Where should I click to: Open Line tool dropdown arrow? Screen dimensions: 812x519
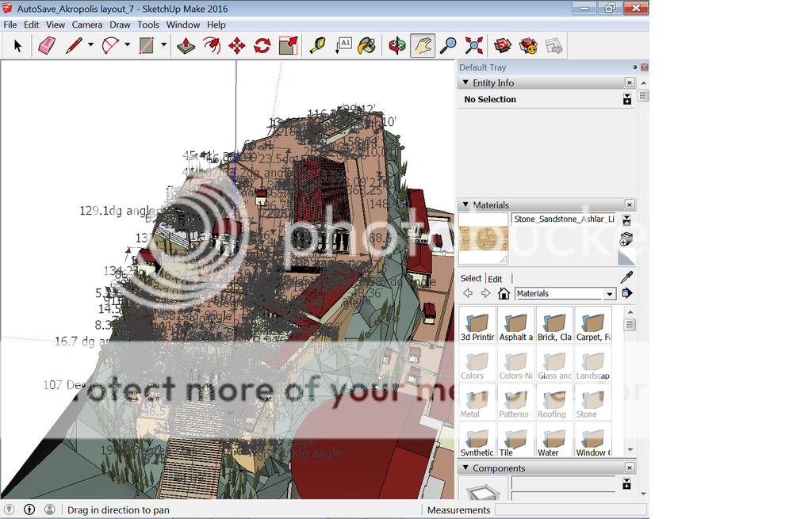point(90,45)
